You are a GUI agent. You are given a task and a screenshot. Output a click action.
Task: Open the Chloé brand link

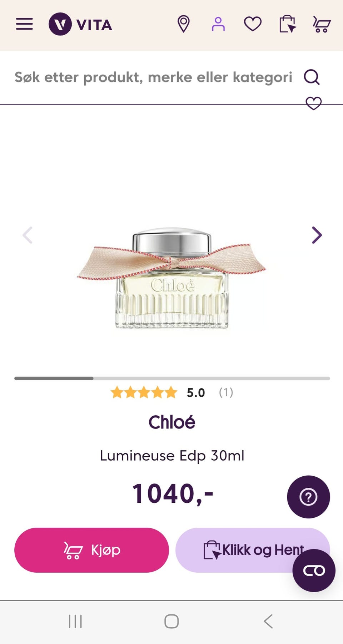(172, 422)
